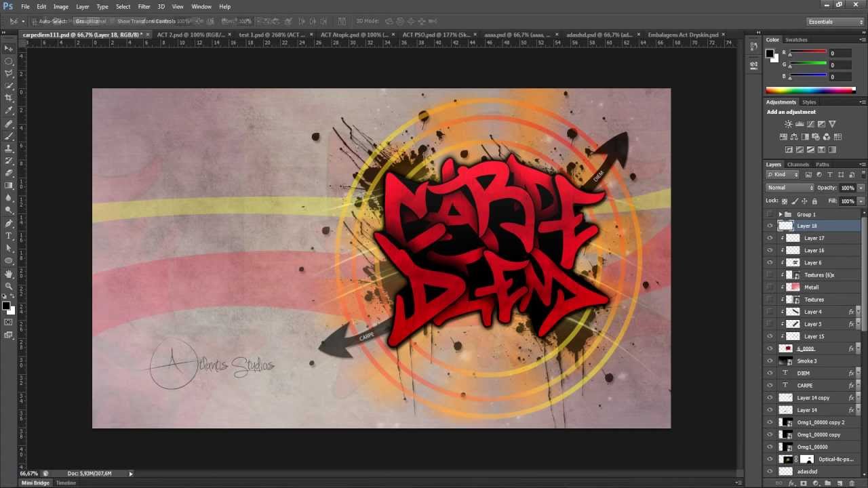The width and height of the screenshot is (868, 488).
Task: Create a new layer
Action: pyautogui.click(x=840, y=483)
